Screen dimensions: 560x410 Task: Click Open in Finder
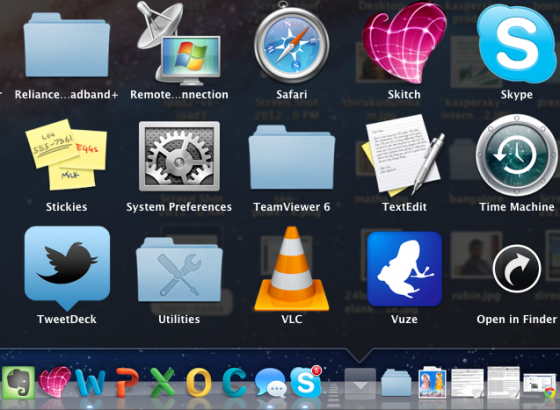coord(516,269)
